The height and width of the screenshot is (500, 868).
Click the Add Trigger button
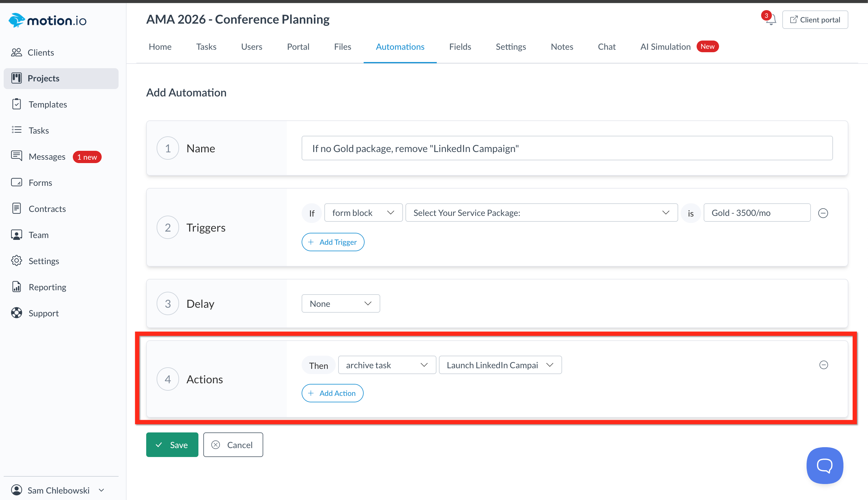332,242
